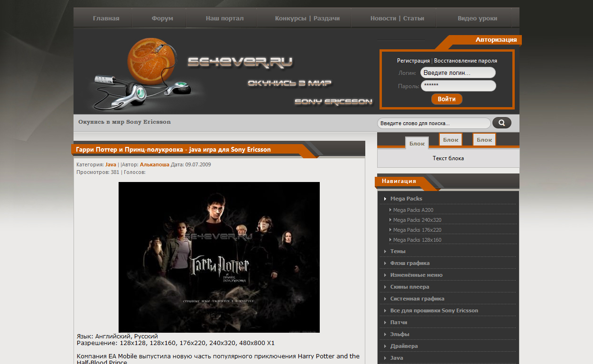
Task: Click the Harry Potter game poster image
Action: pyautogui.click(x=219, y=257)
